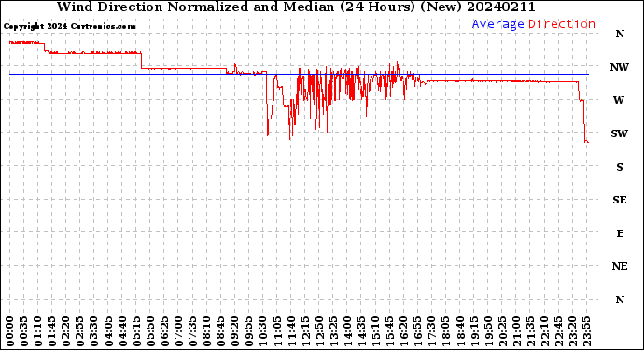Click the 05:50 time label

[150, 331]
